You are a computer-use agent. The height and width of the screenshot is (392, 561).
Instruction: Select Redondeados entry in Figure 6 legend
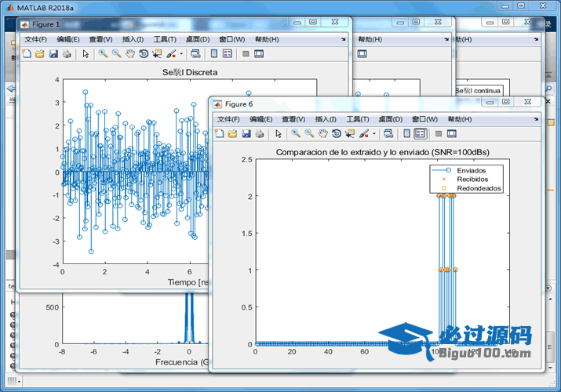[x=472, y=188]
